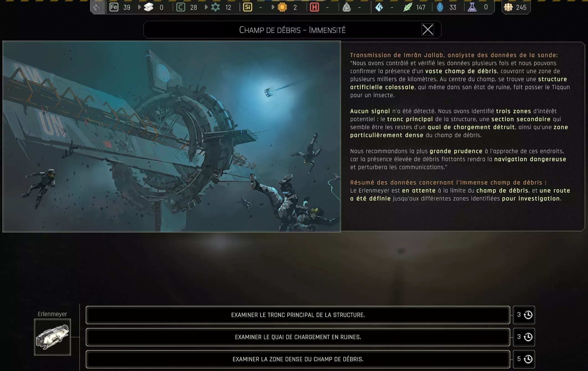Click the gear polymer resource icon
Screen dimensions: 588x371
click(215, 7)
